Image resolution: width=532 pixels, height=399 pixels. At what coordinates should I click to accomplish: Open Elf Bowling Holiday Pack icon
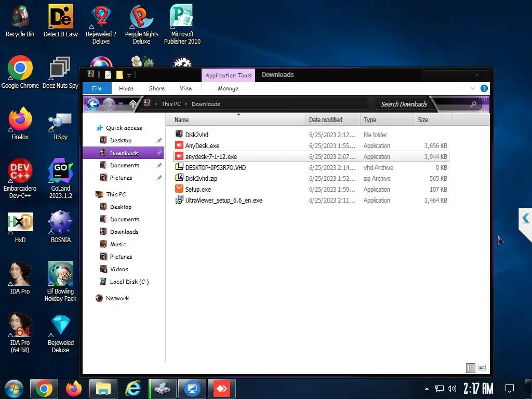(x=60, y=282)
